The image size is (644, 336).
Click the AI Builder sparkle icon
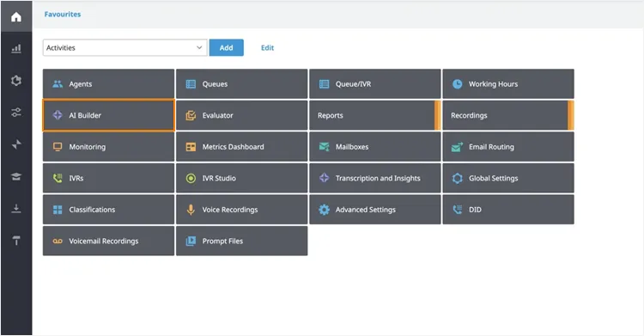58,115
